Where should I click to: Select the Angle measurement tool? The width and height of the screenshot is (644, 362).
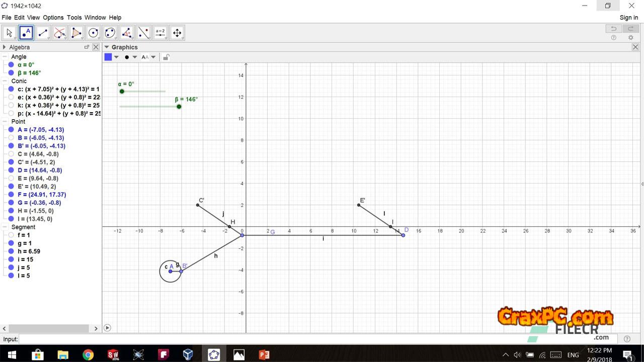127,33
